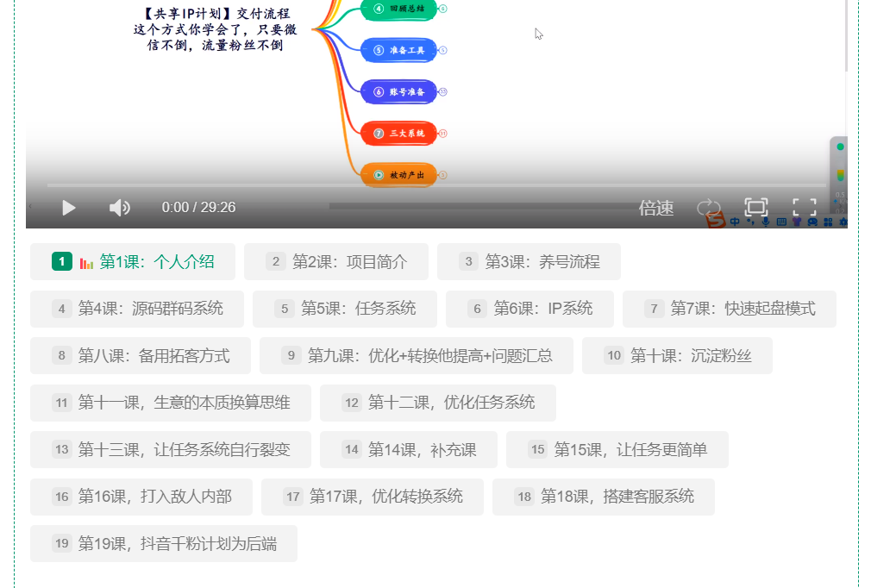871x588 pixels.
Task: Toggle Chinese/English input with the 中 icon
Action: pos(735,222)
